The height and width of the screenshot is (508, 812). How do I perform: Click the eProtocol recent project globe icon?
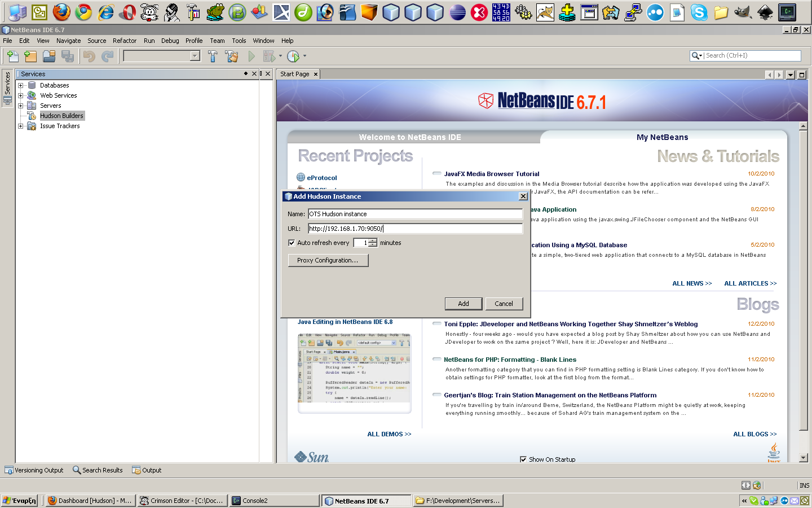301,177
